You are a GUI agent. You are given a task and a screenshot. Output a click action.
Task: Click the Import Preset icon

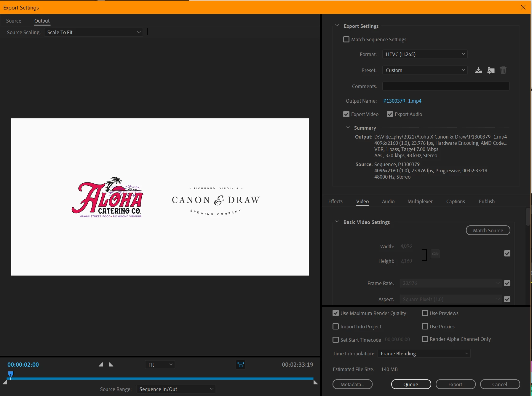(491, 70)
